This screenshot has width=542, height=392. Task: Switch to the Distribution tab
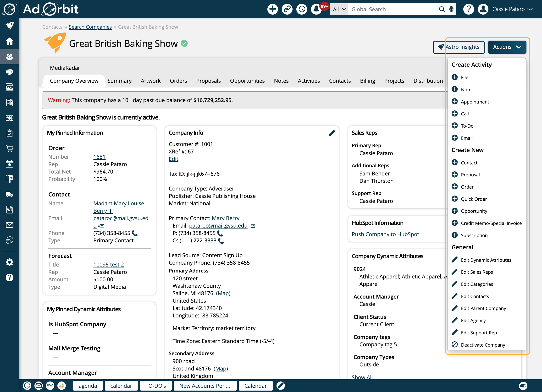(x=428, y=81)
